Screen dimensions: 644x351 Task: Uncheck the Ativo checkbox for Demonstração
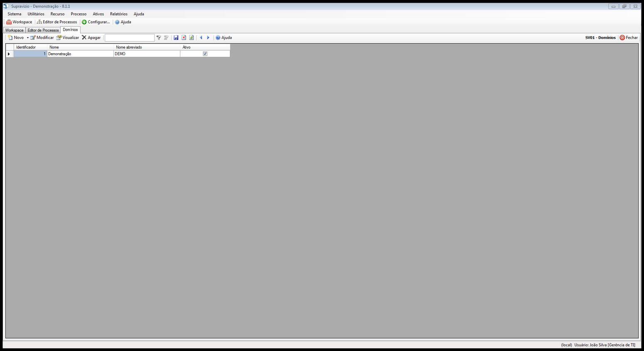pyautogui.click(x=205, y=54)
